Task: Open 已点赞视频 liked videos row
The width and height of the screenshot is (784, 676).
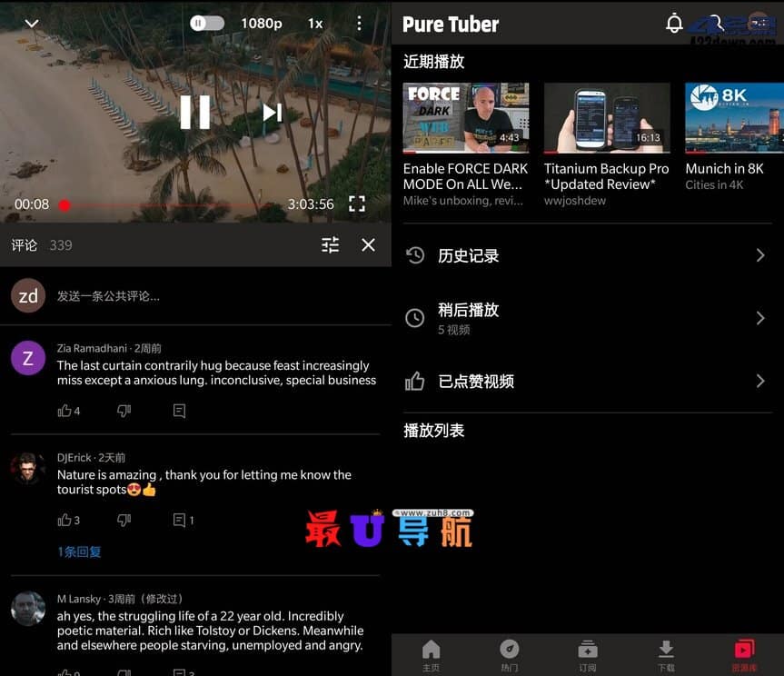Action: pos(587,381)
